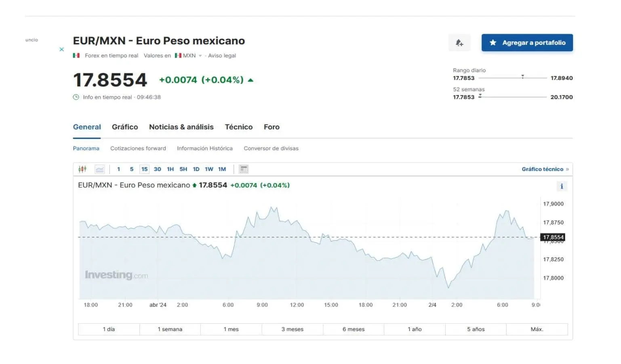Open the chart news calendar icon

click(x=244, y=169)
